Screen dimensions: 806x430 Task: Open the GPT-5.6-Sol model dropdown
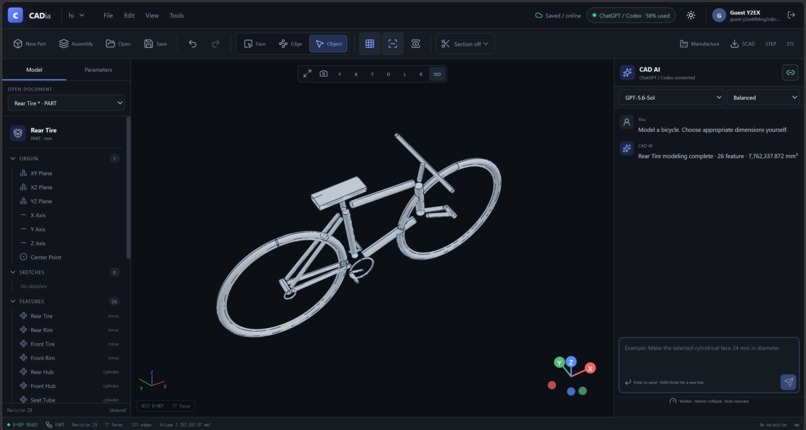tap(671, 97)
